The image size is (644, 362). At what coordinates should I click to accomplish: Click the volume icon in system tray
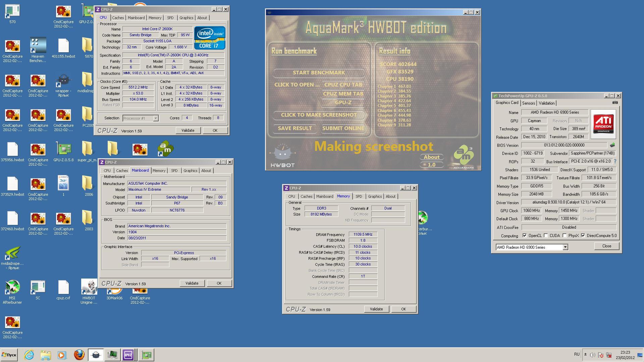click(x=593, y=355)
